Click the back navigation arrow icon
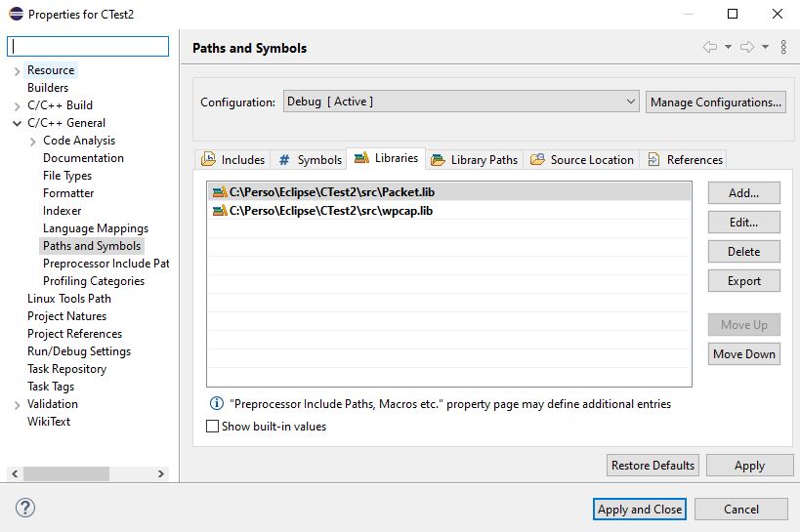The image size is (800, 532). click(710, 47)
